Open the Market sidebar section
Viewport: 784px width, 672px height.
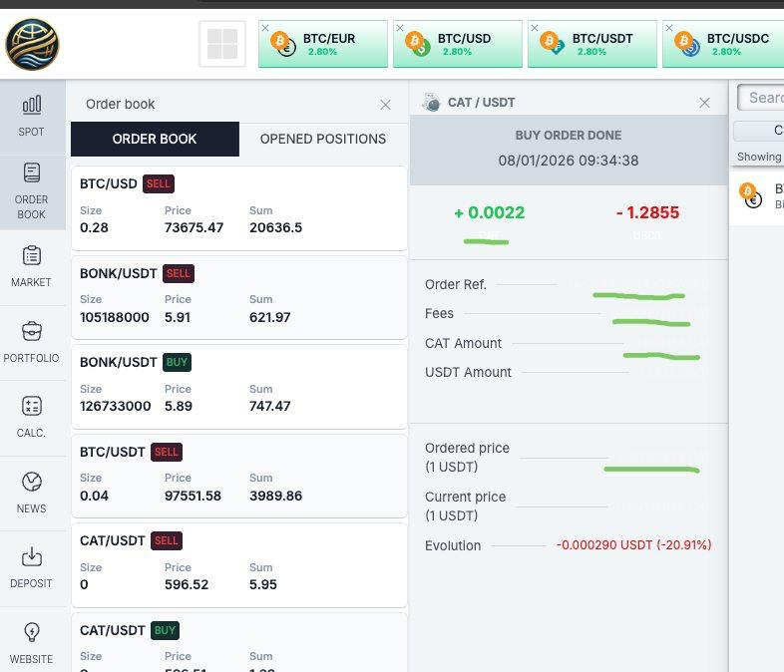tap(31, 266)
